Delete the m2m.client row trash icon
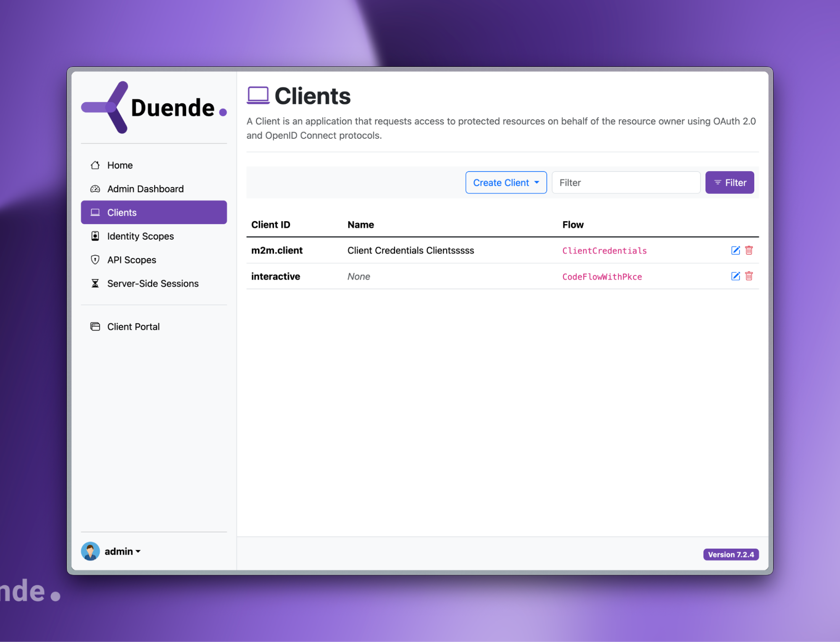840x642 pixels. [749, 251]
